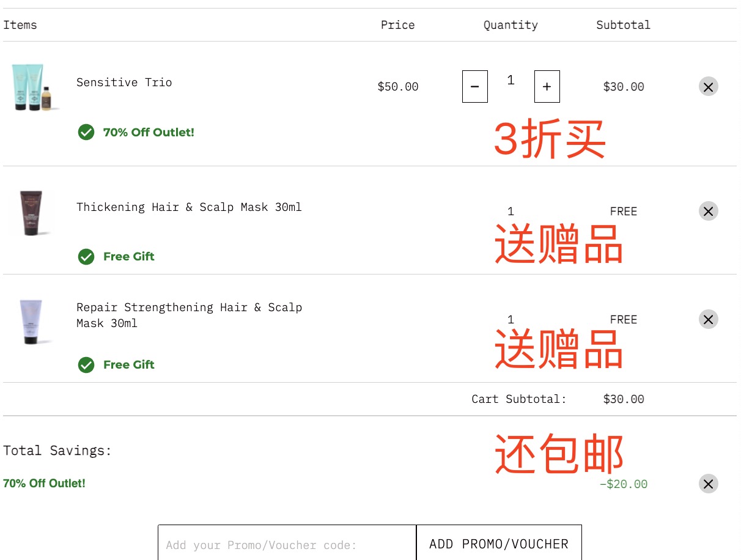Click the checkmark icon for Repair Mask Free Gift

coord(86,365)
